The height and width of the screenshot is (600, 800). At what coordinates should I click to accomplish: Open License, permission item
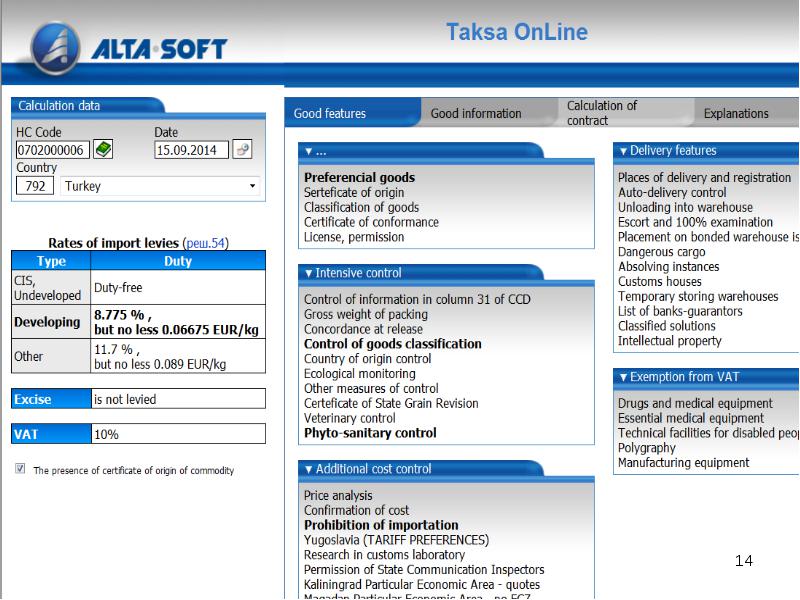pos(354,237)
